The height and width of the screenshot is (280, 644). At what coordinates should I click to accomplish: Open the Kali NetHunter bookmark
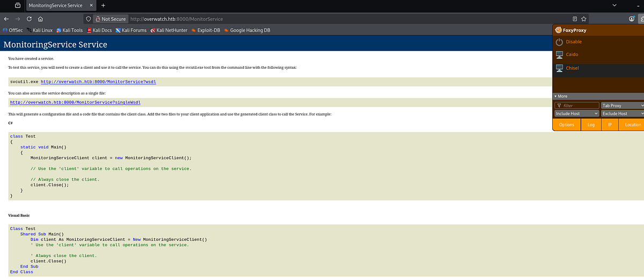pos(169,30)
